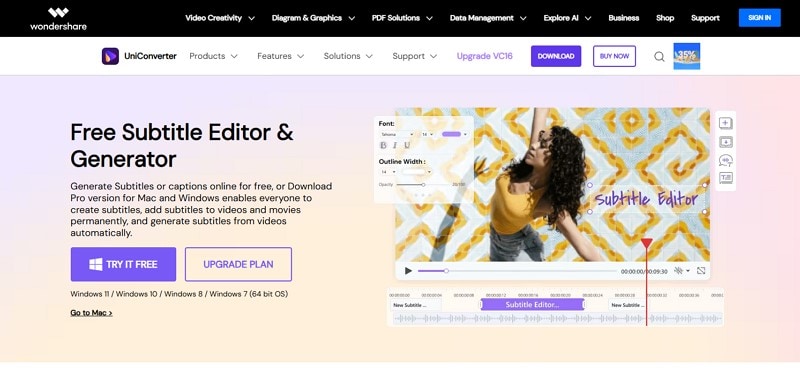Open the 35% promo thumbnail
Viewport: 800px width, 388px height.
[687, 56]
